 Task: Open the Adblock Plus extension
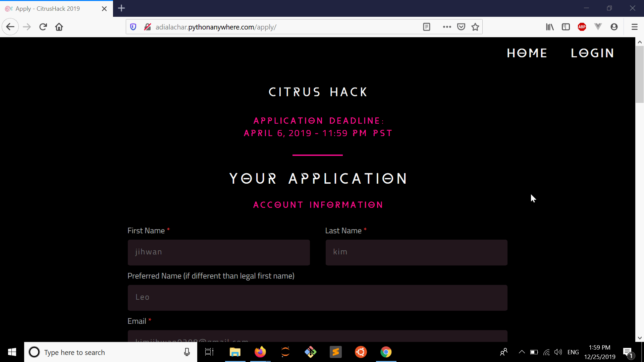tap(582, 27)
